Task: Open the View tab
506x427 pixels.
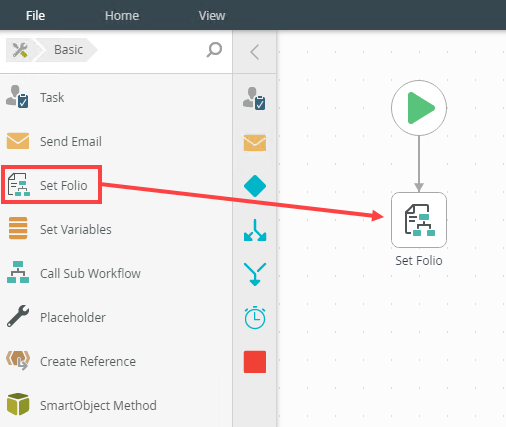Action: (212, 15)
